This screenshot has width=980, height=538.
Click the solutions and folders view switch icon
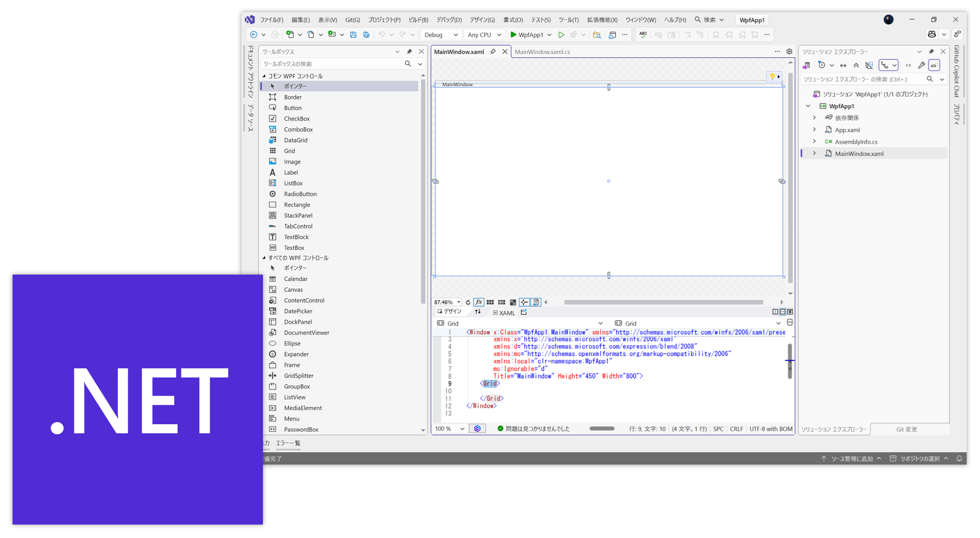[806, 65]
